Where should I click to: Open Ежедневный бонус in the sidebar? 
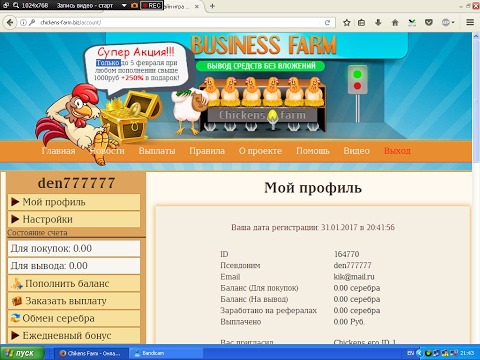[x=74, y=335]
